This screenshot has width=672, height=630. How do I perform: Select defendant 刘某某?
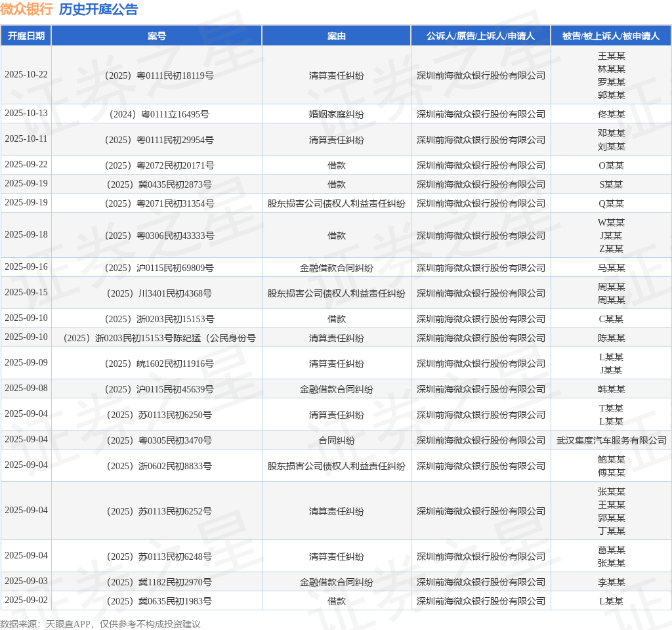click(611, 146)
